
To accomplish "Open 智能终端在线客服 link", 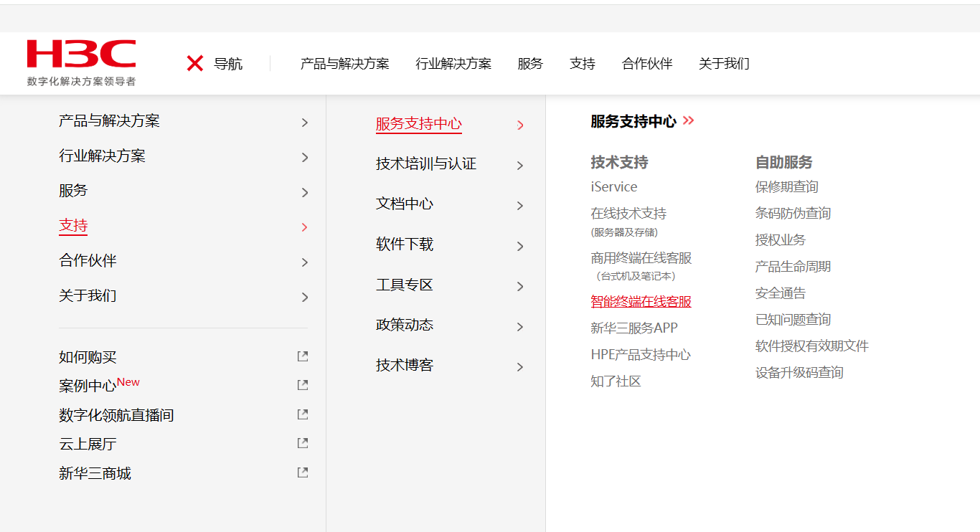I will 641,302.
